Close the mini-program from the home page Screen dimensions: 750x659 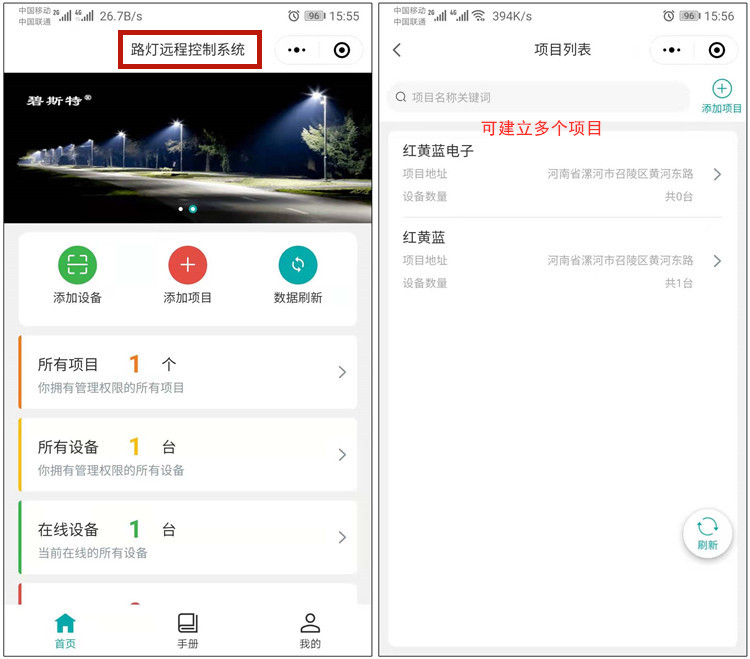point(342,50)
